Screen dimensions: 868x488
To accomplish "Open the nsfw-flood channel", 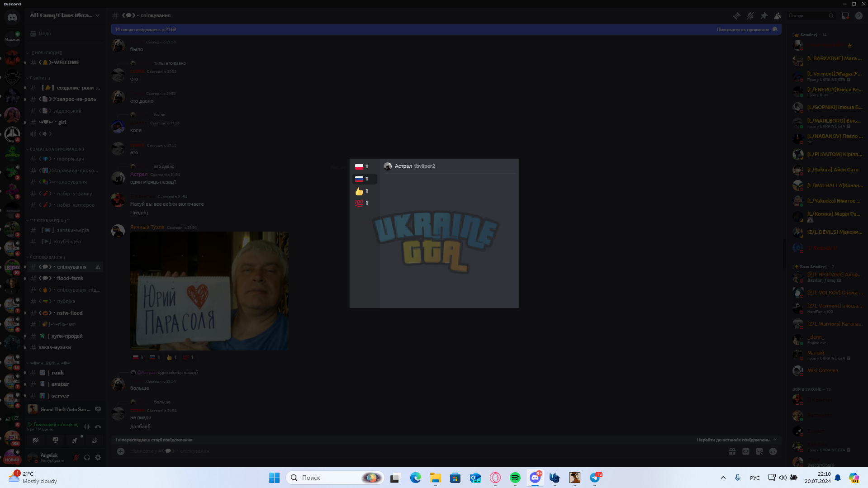I will point(65,313).
